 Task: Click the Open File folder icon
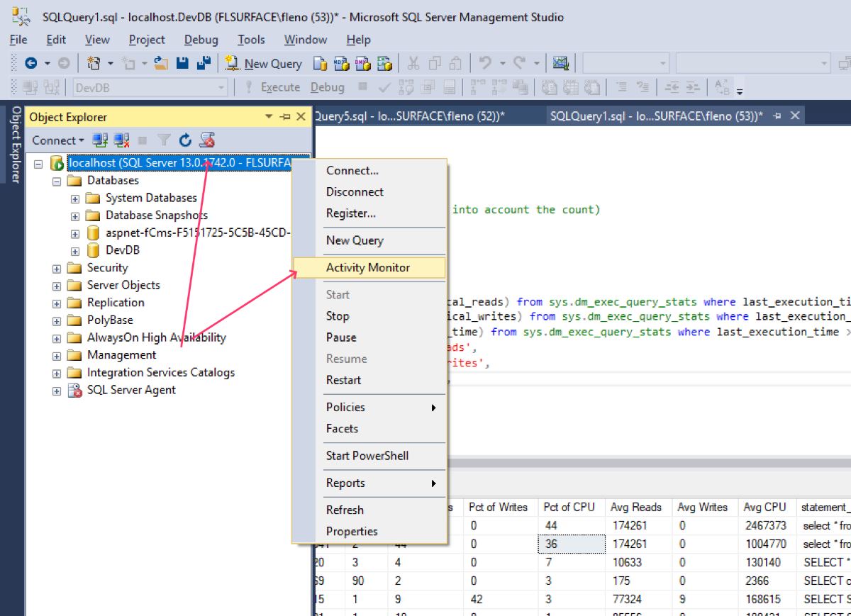[x=161, y=63]
